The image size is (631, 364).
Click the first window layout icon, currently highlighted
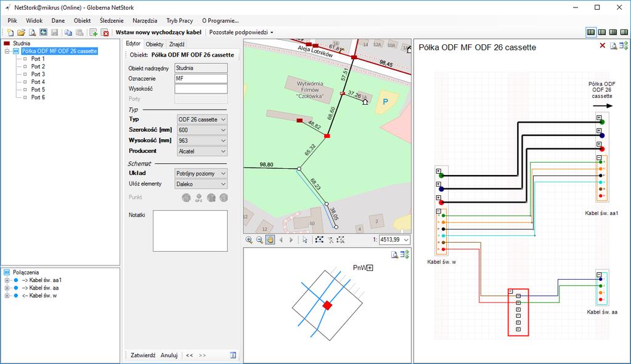[x=591, y=32]
